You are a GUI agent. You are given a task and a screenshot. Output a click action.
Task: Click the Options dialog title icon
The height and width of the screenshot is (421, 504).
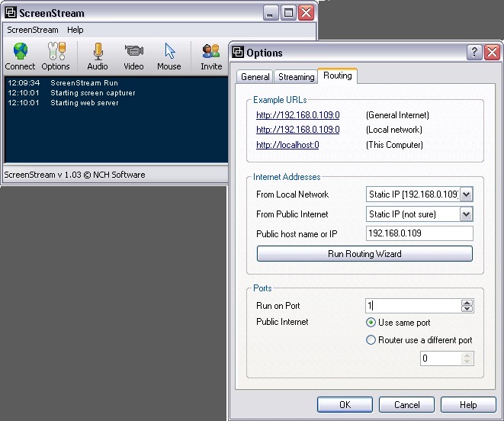tap(238, 52)
